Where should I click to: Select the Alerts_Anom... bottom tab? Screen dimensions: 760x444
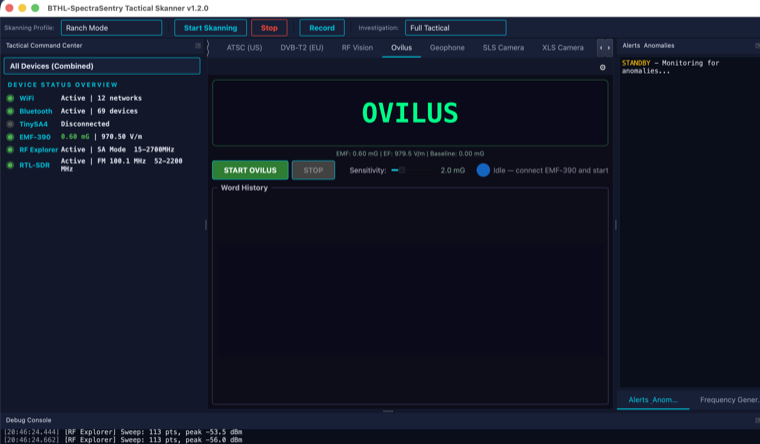[x=653, y=400]
